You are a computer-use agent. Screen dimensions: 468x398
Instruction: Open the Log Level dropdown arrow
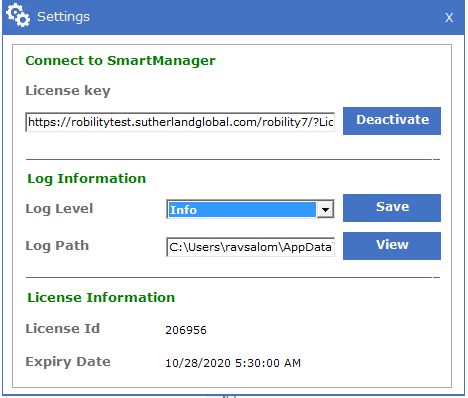click(325, 210)
